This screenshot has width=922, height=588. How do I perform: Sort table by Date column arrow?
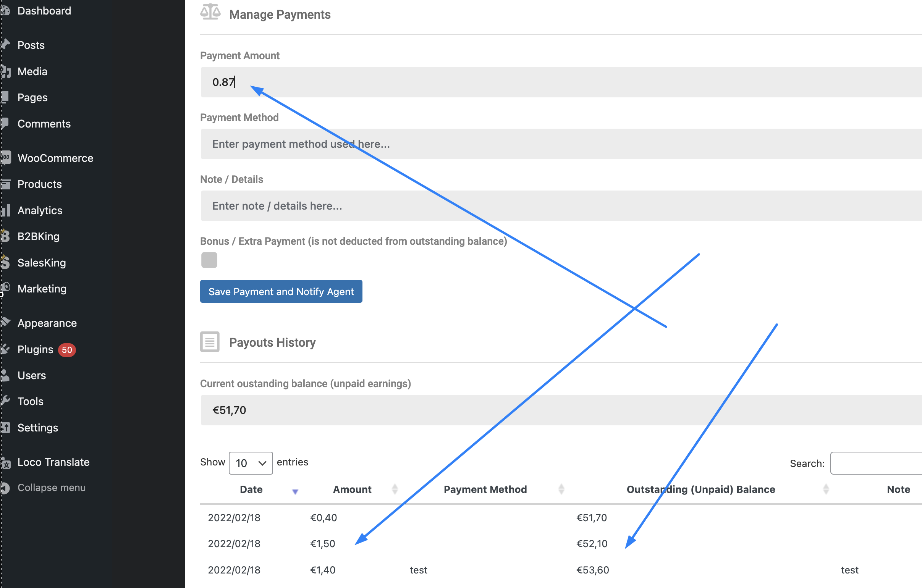[295, 491]
